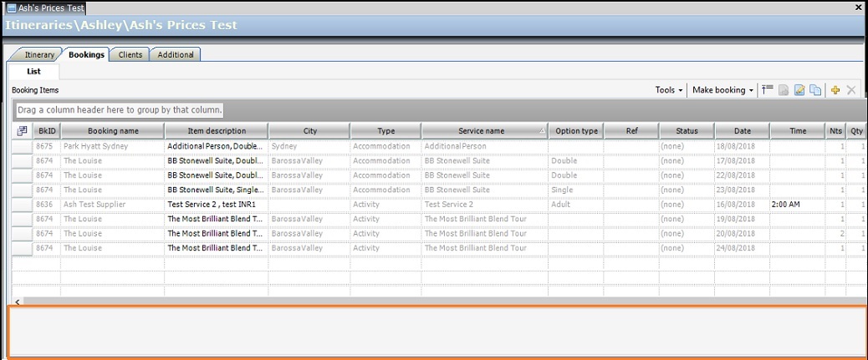
Task: Close the Ash's Prices Test window
Action: point(858,7)
